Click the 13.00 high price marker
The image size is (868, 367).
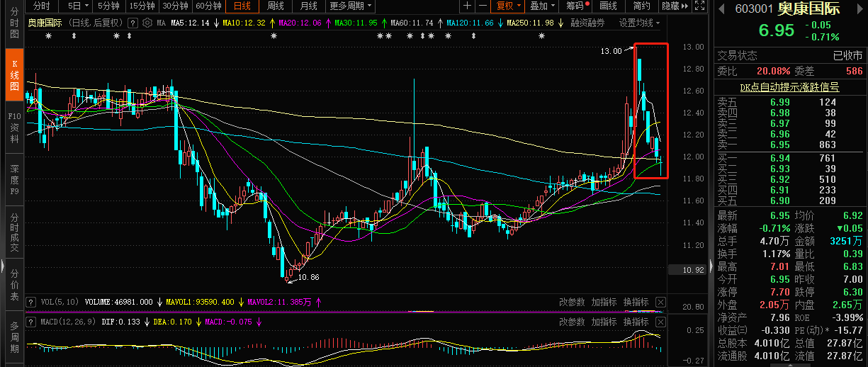click(x=610, y=51)
